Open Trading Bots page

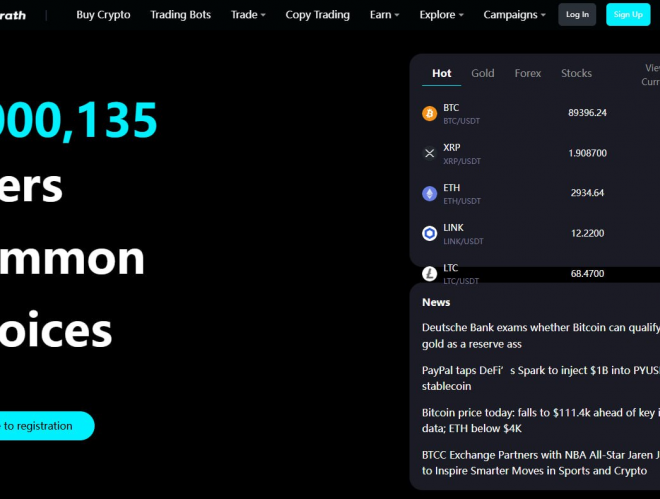(x=181, y=15)
